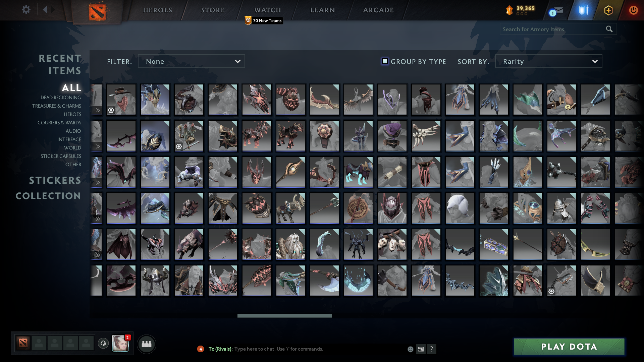
Task: Open the Filter dropdown set to None
Action: coord(191,61)
